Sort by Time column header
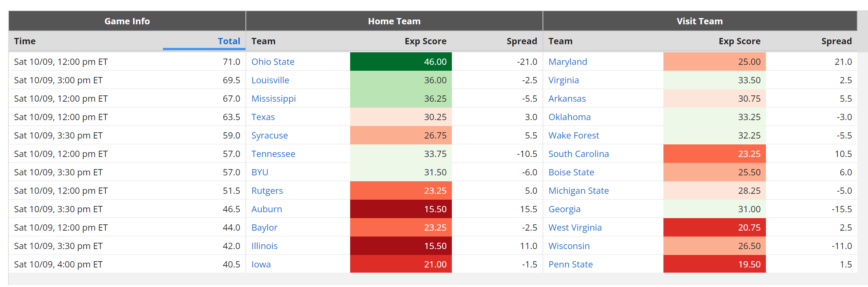This screenshot has width=868, height=287. pyautogui.click(x=25, y=41)
